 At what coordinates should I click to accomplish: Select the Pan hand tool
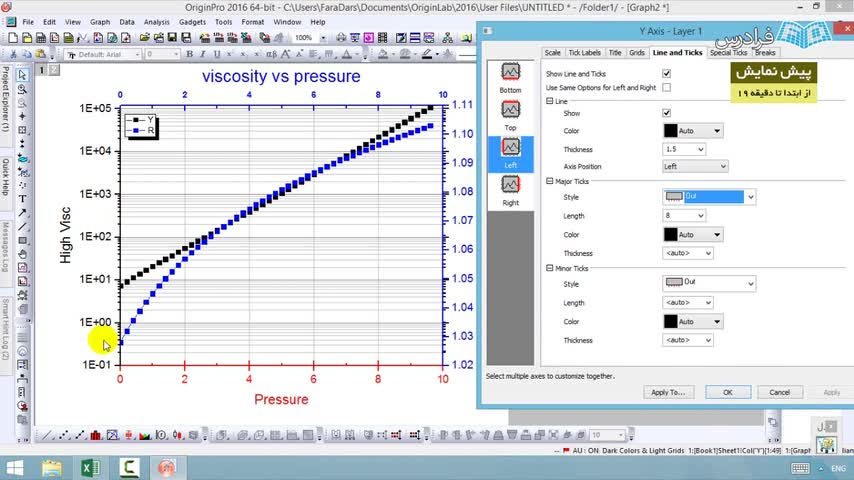point(22,254)
